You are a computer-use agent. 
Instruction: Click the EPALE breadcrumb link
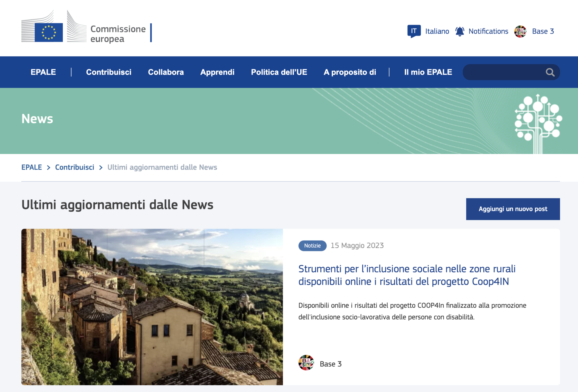[x=32, y=167]
